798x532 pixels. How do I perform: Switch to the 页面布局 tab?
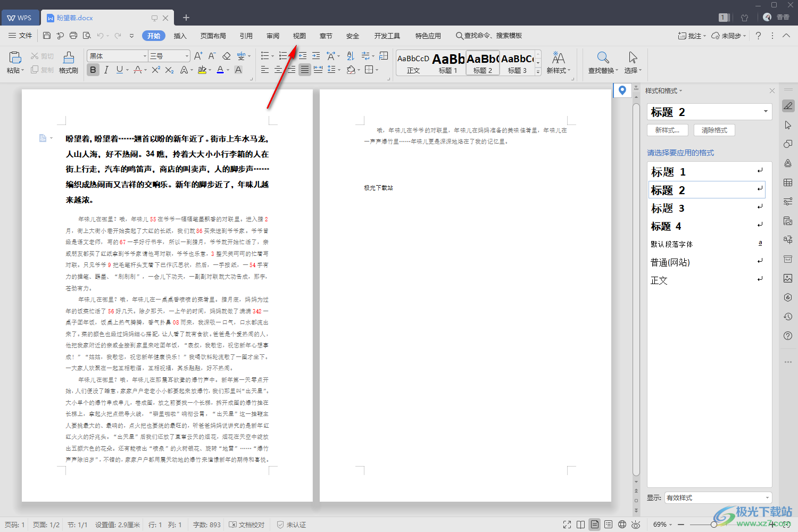pyautogui.click(x=213, y=36)
